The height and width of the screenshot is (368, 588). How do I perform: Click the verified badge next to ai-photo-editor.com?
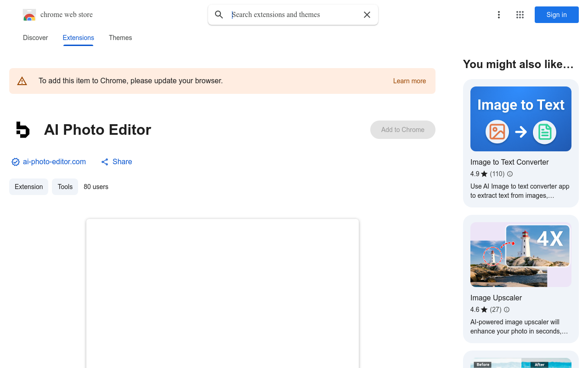(x=16, y=162)
